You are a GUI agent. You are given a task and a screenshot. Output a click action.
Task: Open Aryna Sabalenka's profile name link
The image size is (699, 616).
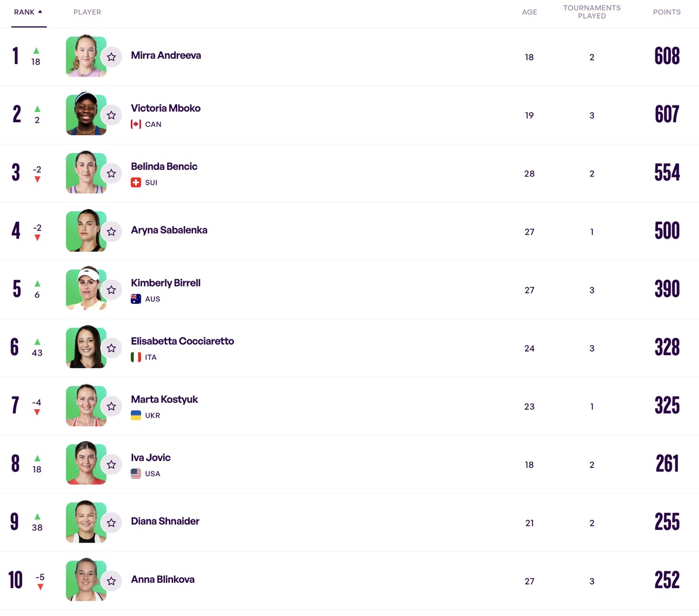169,230
